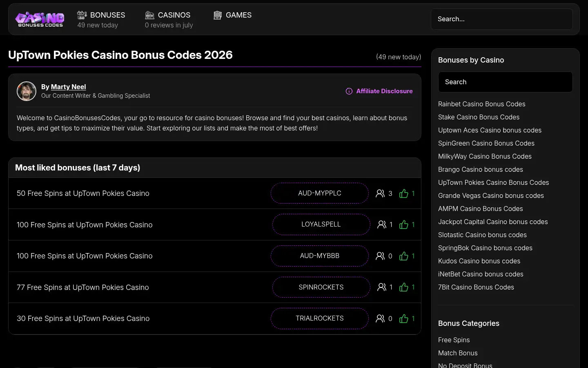The image size is (588, 368).
Task: Open Grande Vegas Casino bonus codes
Action: [491, 196]
